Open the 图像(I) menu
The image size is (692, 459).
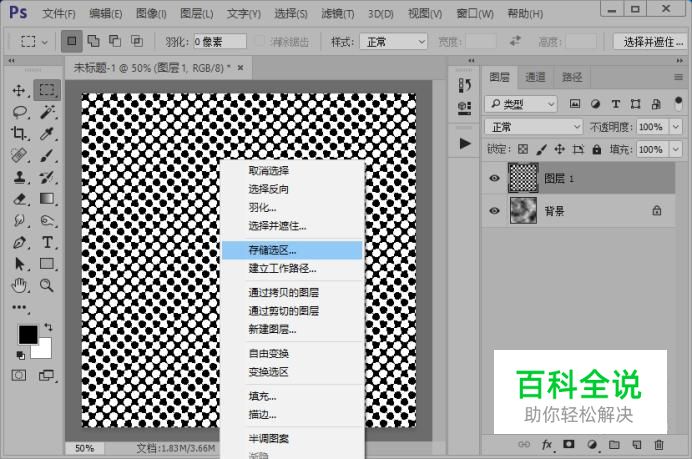150,14
